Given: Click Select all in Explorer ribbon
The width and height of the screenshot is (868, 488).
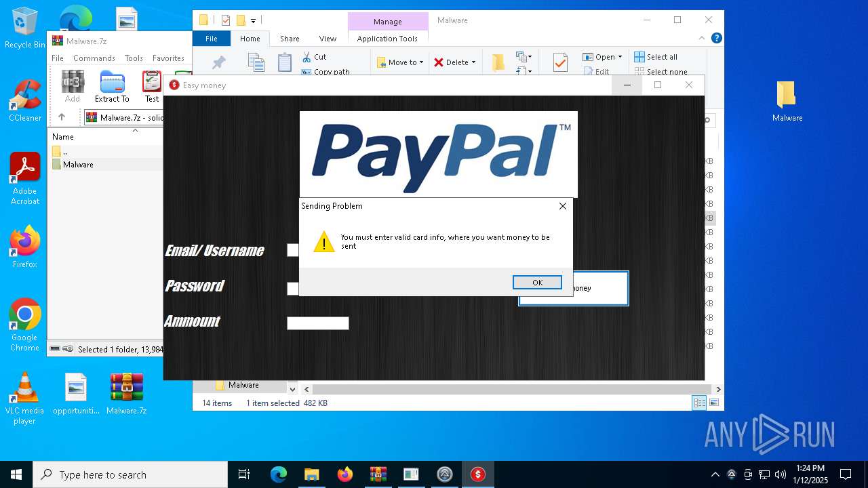Looking at the screenshot, I should 656,57.
